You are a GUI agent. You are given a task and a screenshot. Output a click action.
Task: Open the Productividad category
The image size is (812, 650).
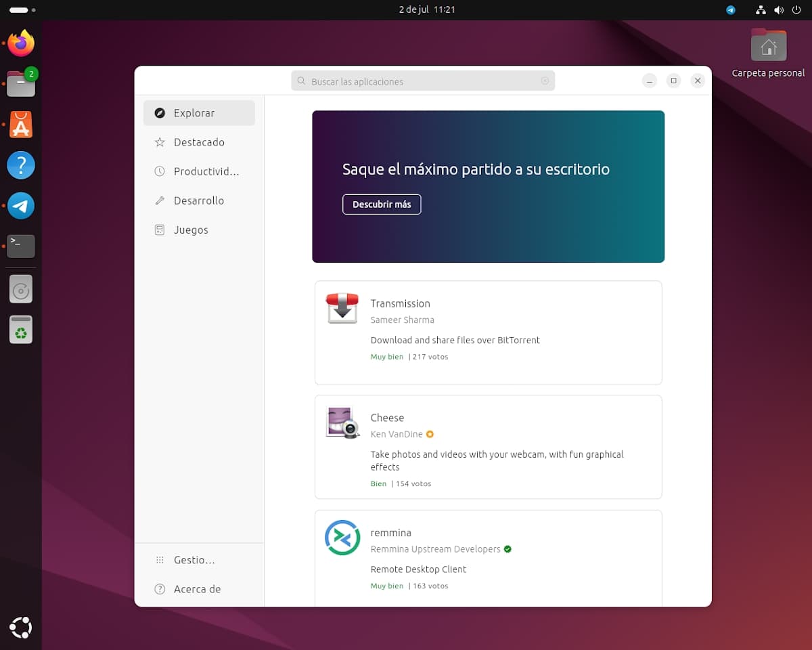(199, 171)
